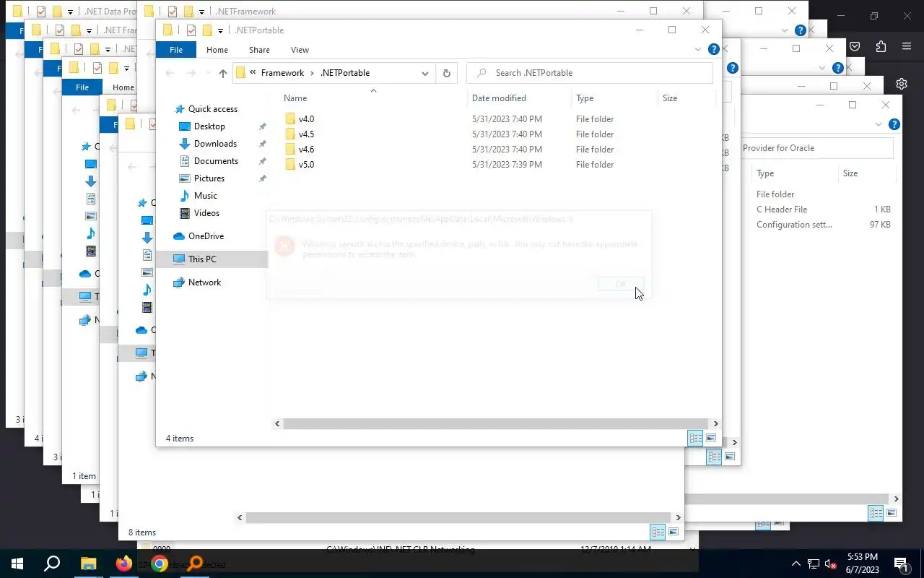The height and width of the screenshot is (578, 924).
Task: Click right scroll arrow in .NETPortable
Action: (x=715, y=424)
